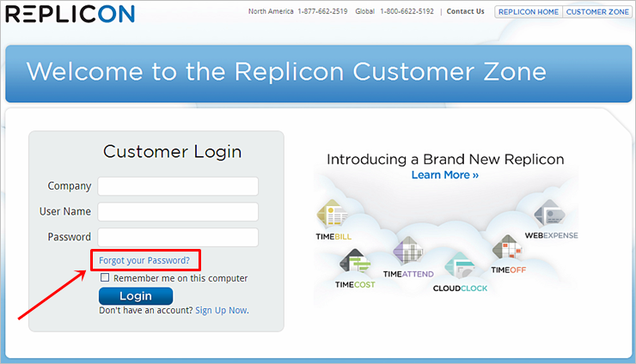Screen dimensions: 636x364
Task: Click the Contact Us link
Action: (465, 11)
